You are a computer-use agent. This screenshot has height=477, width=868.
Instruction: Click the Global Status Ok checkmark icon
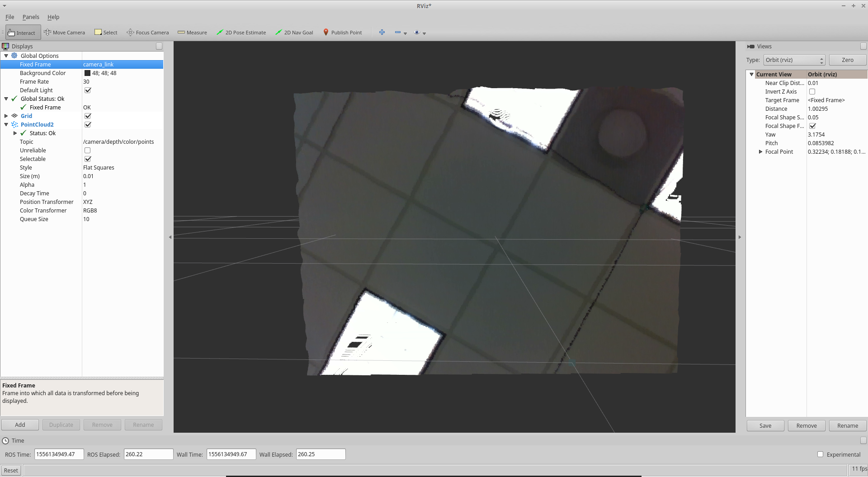[x=14, y=99]
